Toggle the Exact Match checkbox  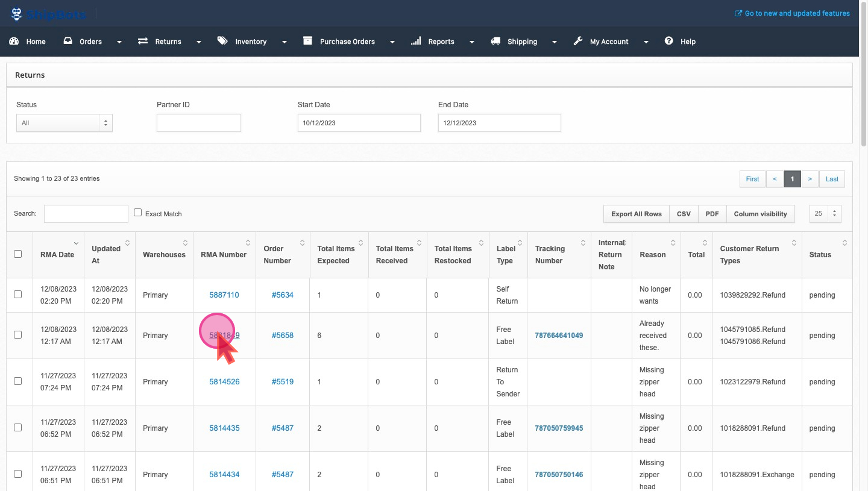137,213
